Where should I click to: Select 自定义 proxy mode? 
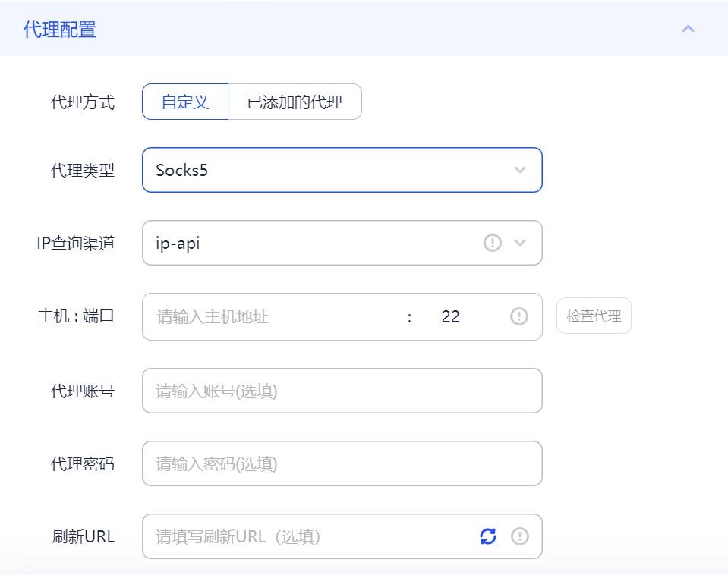point(184,102)
